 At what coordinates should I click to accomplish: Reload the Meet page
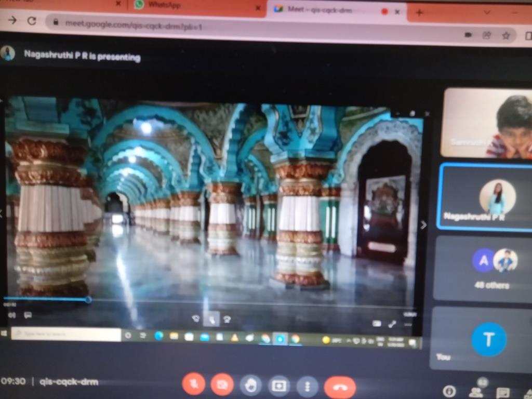point(32,21)
